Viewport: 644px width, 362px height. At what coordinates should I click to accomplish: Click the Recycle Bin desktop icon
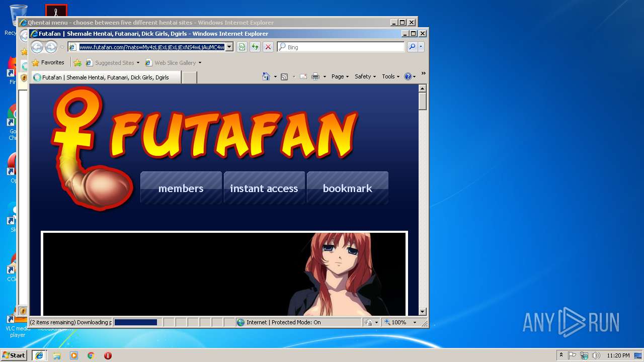coord(18,20)
